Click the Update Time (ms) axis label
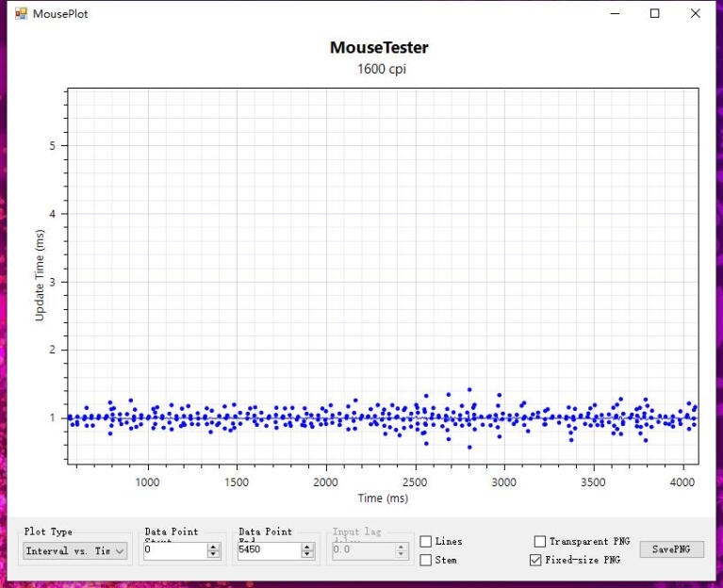Viewport: 723px width, 588px height. tap(41, 275)
